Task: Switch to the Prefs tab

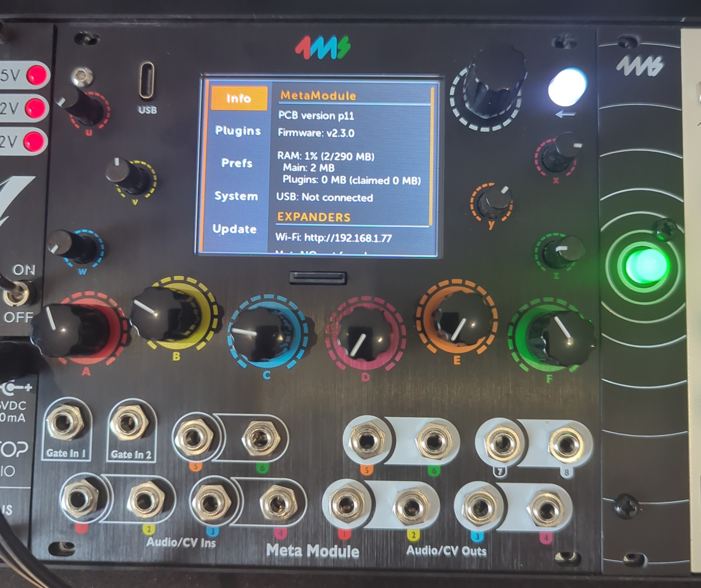Action: coord(237,163)
